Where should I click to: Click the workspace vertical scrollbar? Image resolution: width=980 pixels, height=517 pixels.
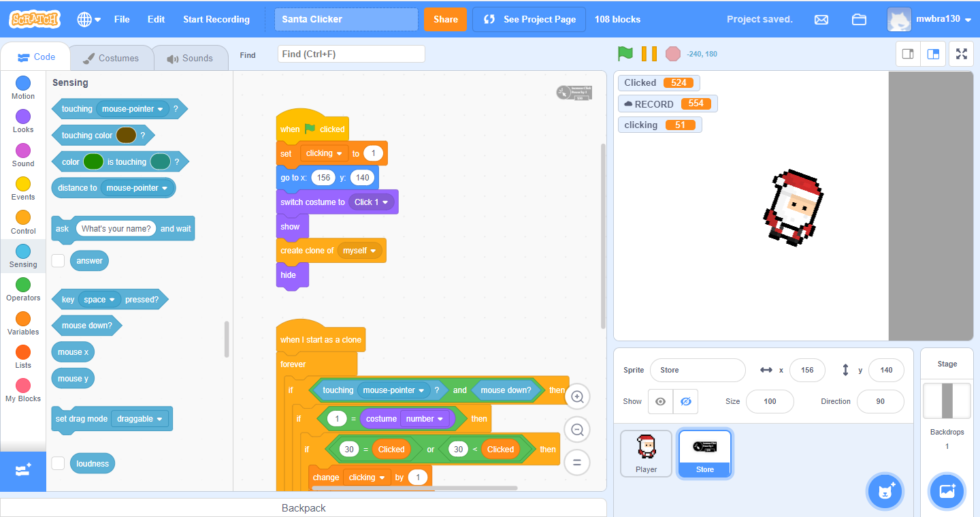pos(602,236)
